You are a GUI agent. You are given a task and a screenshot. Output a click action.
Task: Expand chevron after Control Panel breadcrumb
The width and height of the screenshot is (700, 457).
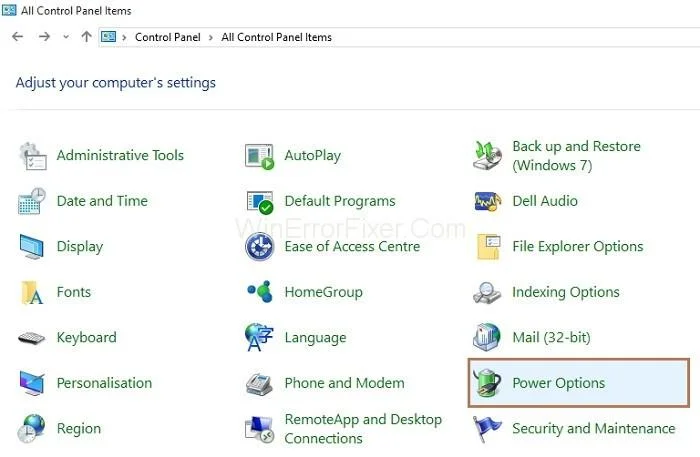tap(211, 37)
